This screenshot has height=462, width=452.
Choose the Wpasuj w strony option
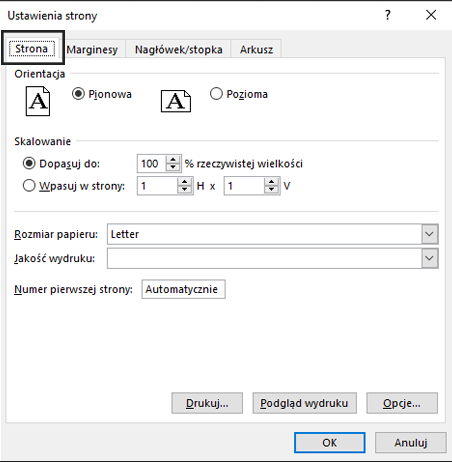(x=29, y=185)
